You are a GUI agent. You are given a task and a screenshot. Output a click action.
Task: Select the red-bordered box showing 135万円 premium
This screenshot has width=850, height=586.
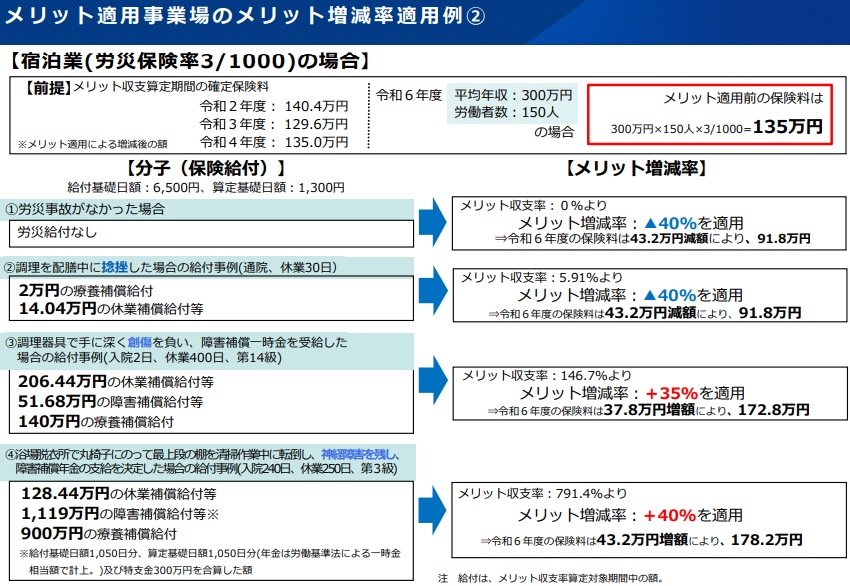point(711,113)
